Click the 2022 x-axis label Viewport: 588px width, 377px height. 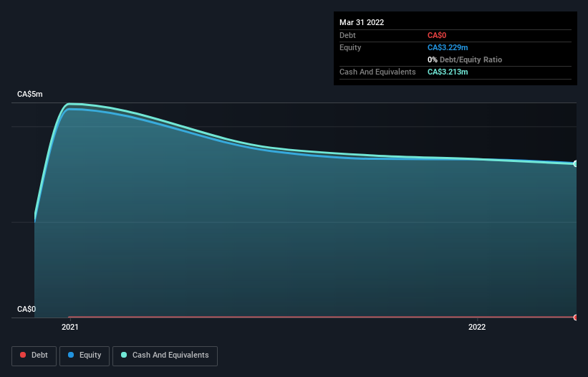pos(477,327)
